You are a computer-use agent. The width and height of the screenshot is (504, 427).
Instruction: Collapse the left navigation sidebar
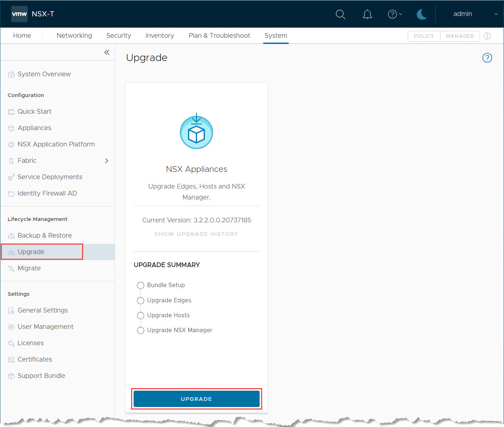[107, 52]
